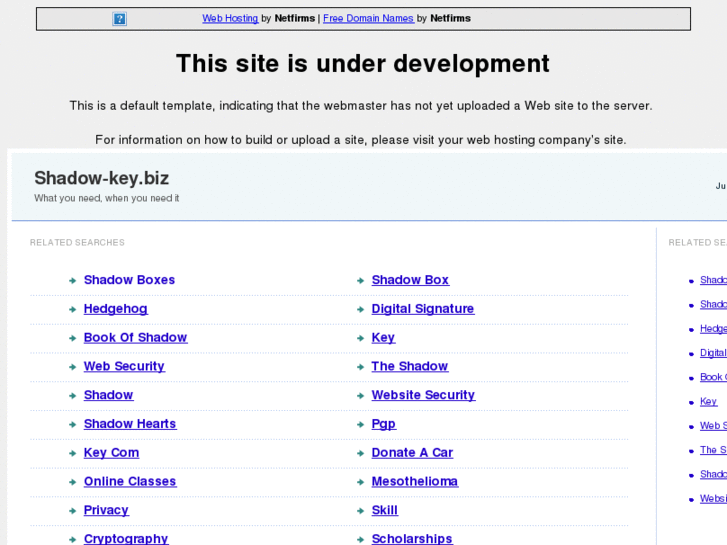Click the Skill link
This screenshot has height=545, width=727.
pyautogui.click(x=384, y=510)
